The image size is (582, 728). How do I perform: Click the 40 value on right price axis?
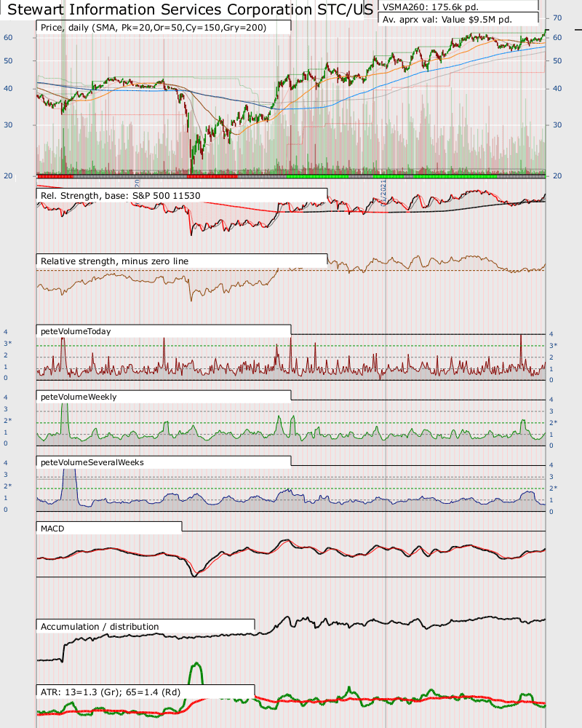tap(557, 88)
